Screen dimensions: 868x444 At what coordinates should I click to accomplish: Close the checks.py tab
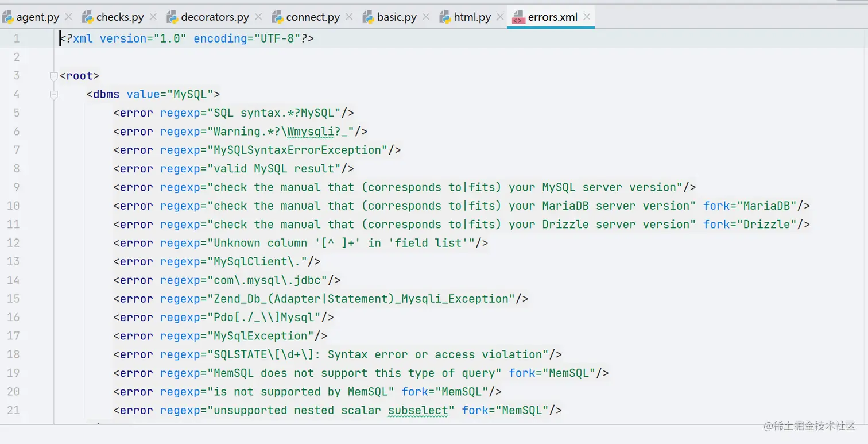tap(153, 17)
